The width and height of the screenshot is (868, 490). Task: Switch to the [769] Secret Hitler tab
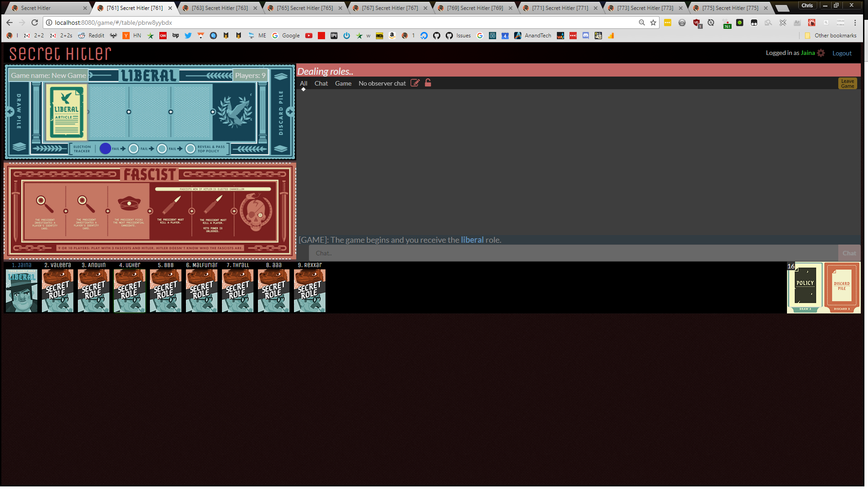pos(475,8)
